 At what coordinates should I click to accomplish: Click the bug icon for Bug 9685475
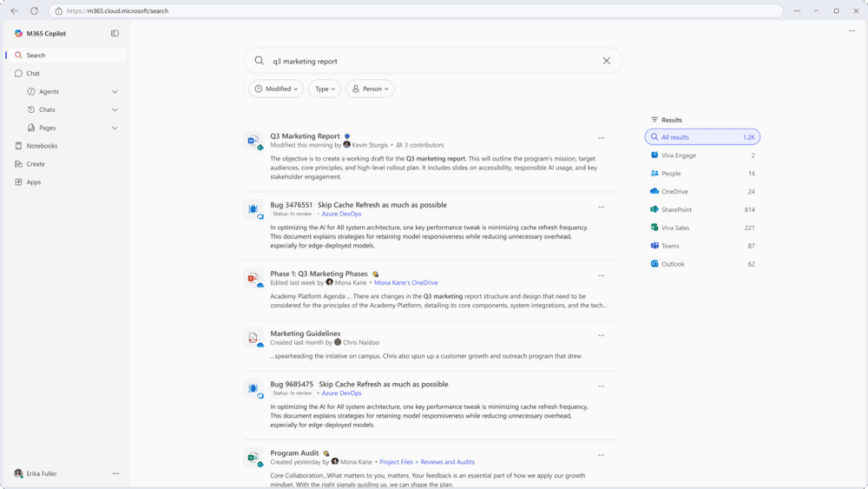coord(254,389)
